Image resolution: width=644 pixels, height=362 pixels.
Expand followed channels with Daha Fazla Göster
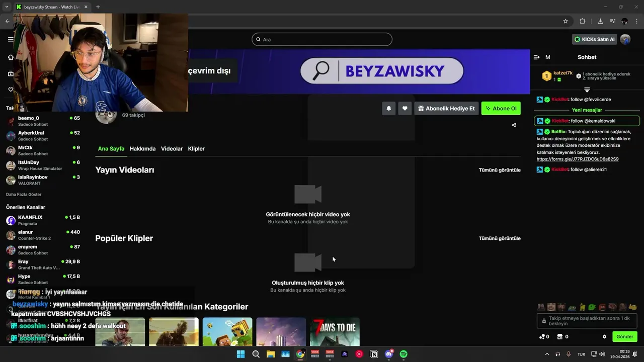click(24, 194)
